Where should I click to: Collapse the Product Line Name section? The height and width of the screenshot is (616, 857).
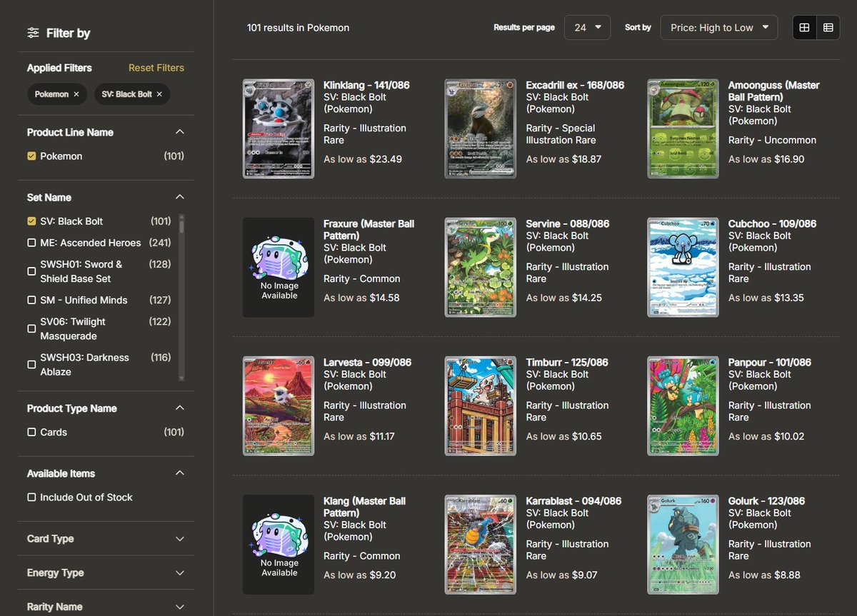pyautogui.click(x=179, y=132)
